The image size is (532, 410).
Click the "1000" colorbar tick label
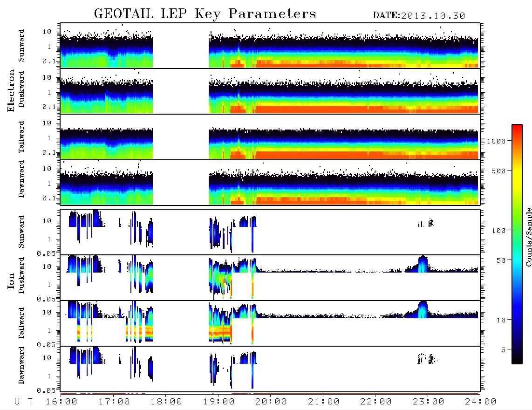pyautogui.click(x=496, y=141)
